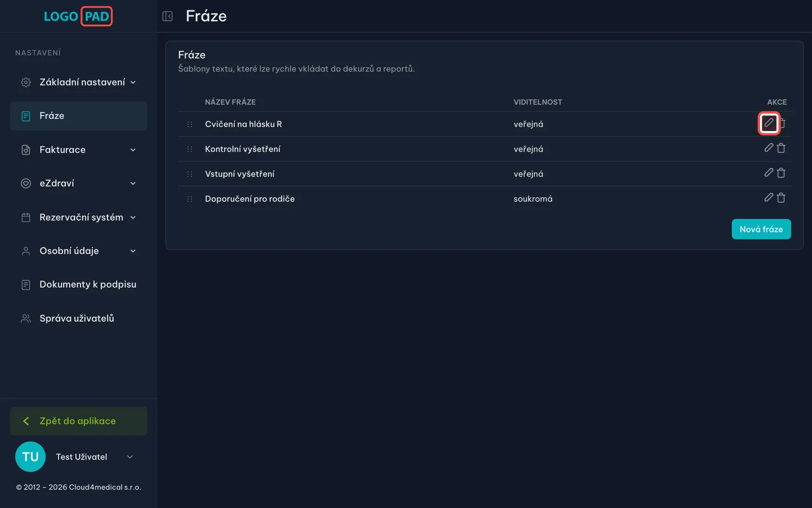The height and width of the screenshot is (508, 812).
Task: Edit the Doporučení pro rodiče phrase
Action: pyautogui.click(x=768, y=197)
